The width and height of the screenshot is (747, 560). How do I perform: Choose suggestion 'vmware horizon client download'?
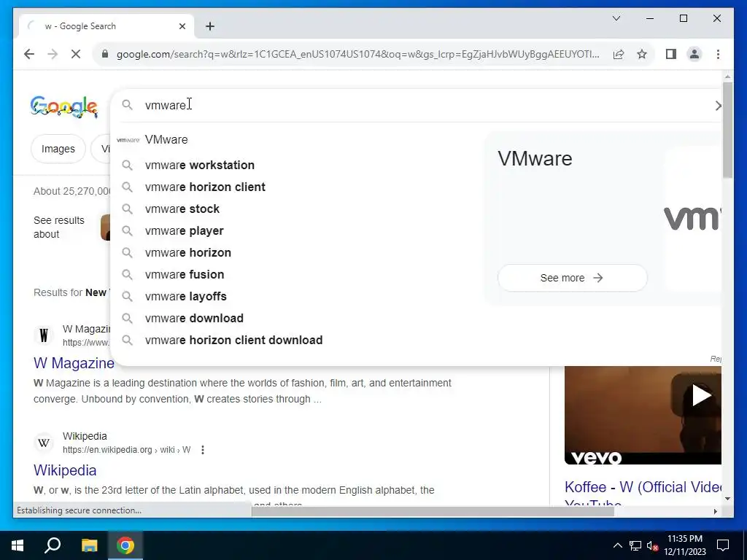coord(295,341)
